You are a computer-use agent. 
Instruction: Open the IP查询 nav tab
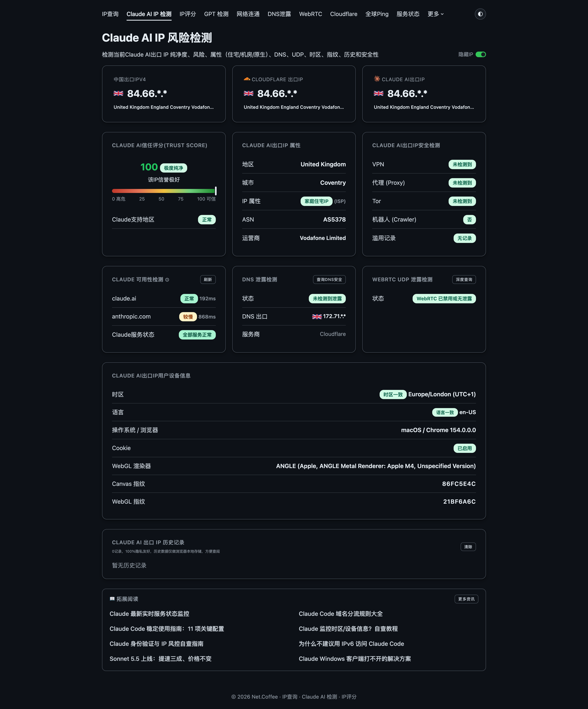tap(110, 14)
